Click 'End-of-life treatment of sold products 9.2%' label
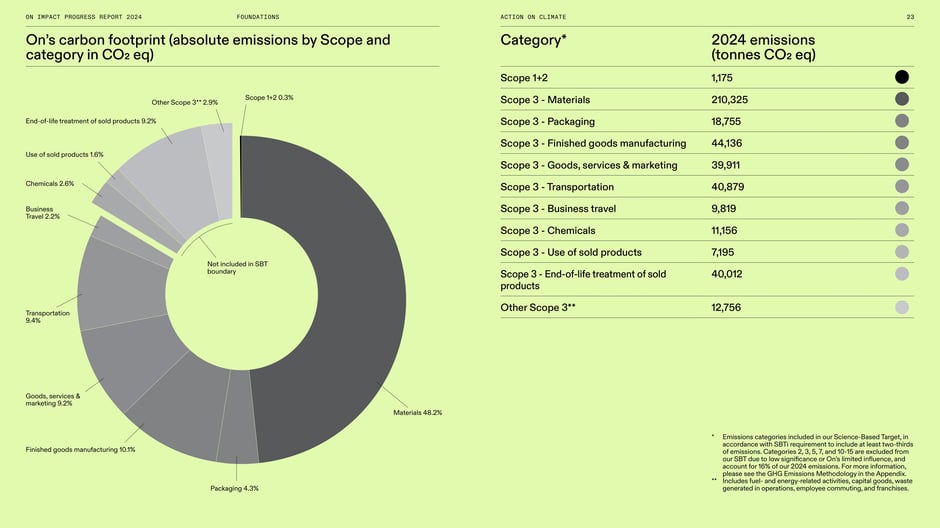The width and height of the screenshot is (940, 528). click(91, 121)
